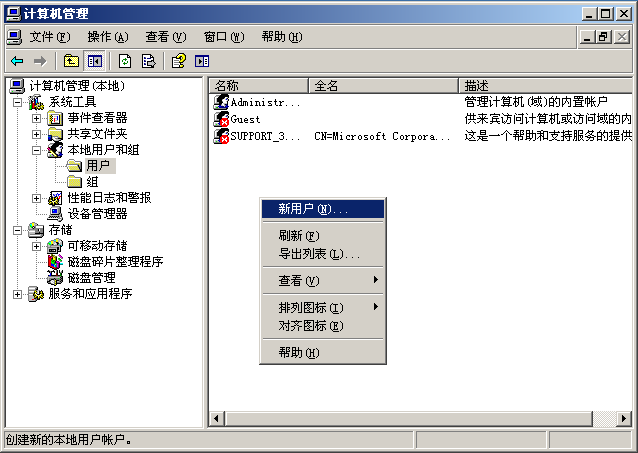
Task: Expand the 共享文件夹 node
Action: [37, 134]
